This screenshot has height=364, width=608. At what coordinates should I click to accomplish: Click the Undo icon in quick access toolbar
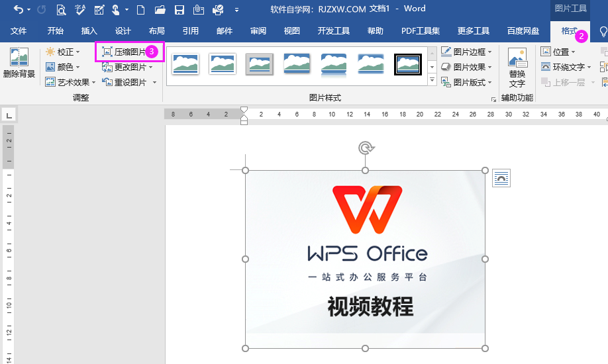19,9
